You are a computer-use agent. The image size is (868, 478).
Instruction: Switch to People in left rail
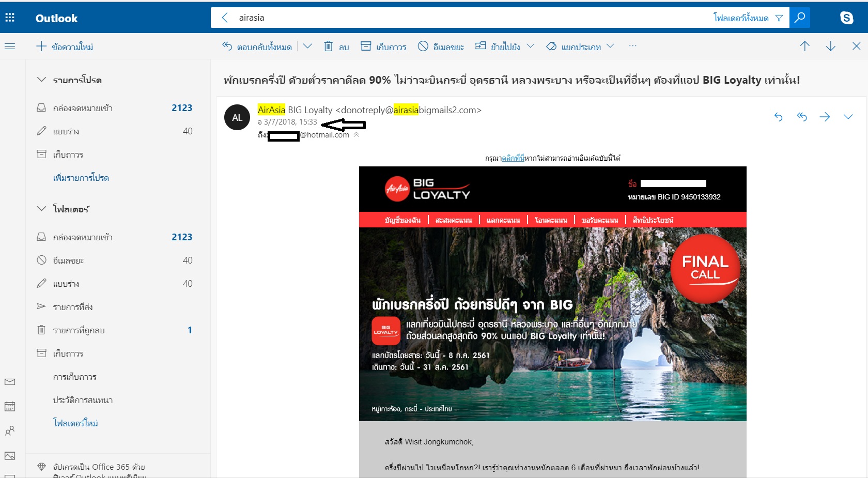pos(10,431)
